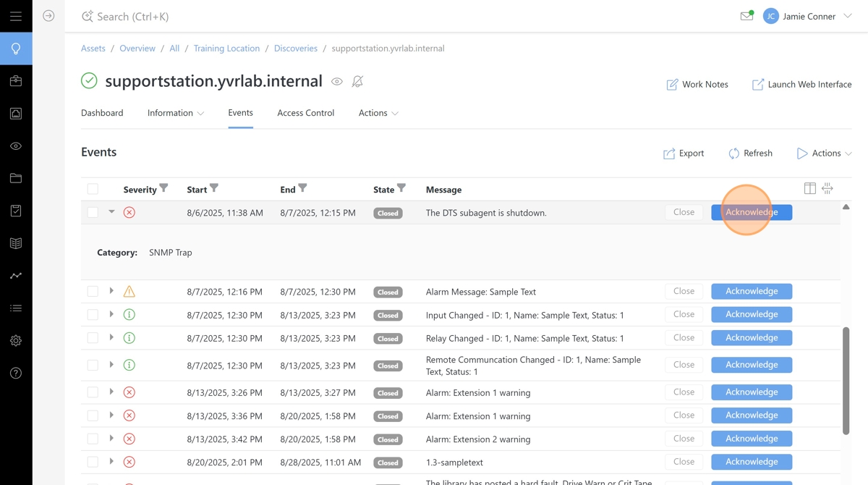Switch to the Access Control tab
Screen dimensions: 868x485
305,113
